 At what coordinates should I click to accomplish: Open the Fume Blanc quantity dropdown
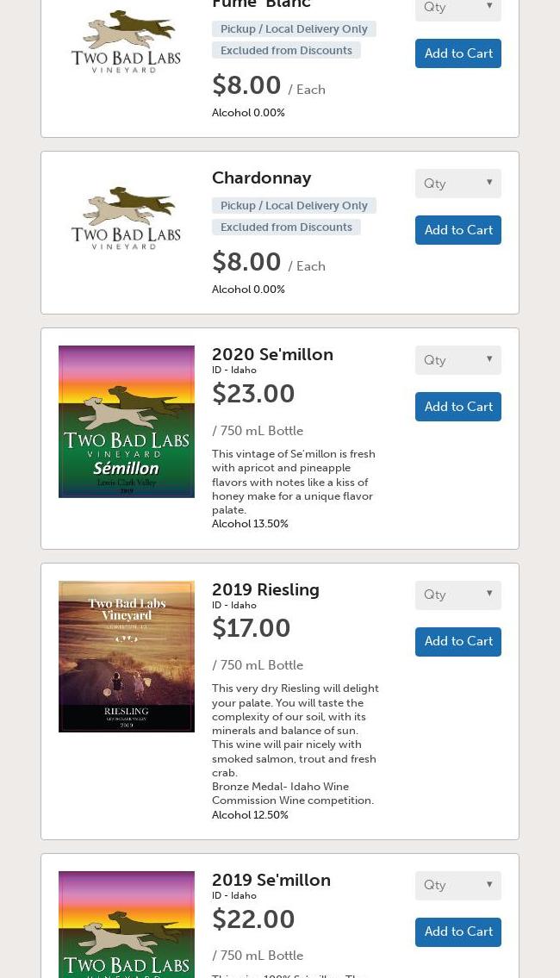pyautogui.click(x=457, y=8)
